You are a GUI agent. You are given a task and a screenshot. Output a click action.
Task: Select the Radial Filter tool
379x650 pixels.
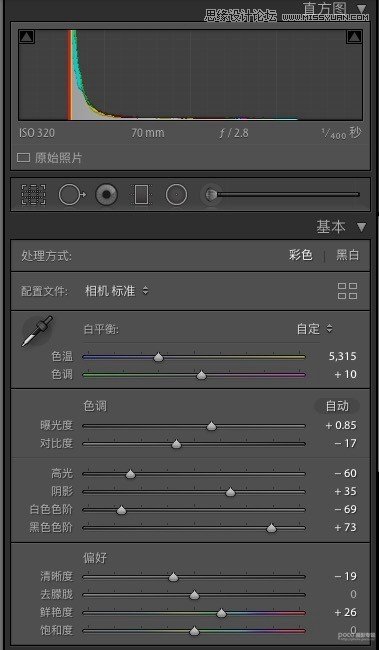point(176,194)
